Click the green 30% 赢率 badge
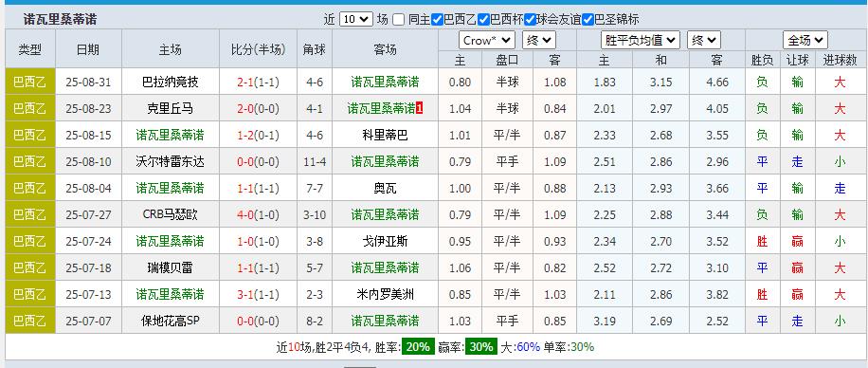868x368 pixels. [481, 347]
